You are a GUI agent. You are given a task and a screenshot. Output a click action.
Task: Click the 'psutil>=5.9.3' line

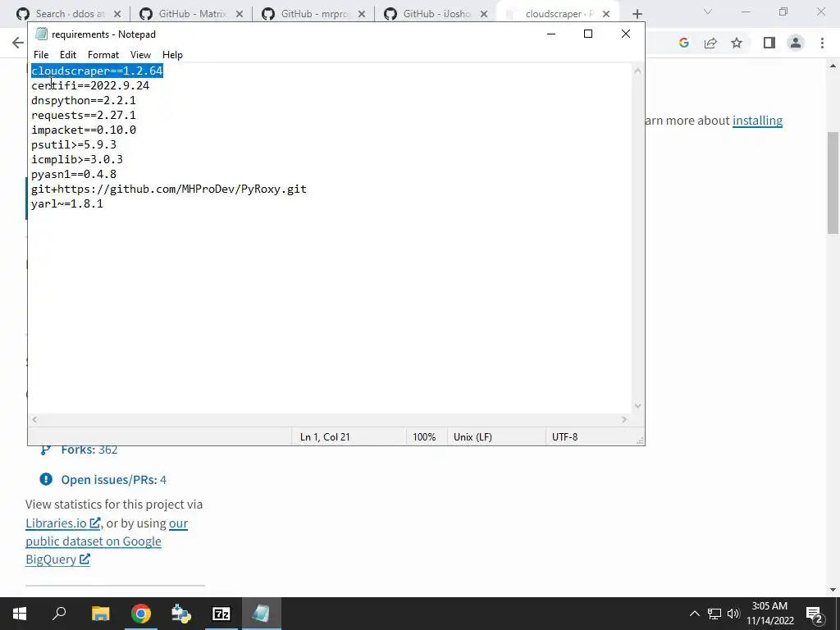pyautogui.click(x=73, y=144)
